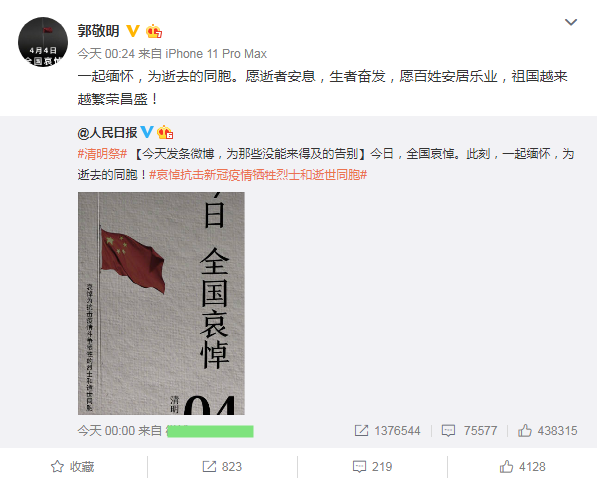This screenshot has height=484, width=597.
Task: Open the 今天 00:24 timestamp link
Action: (x=106, y=54)
